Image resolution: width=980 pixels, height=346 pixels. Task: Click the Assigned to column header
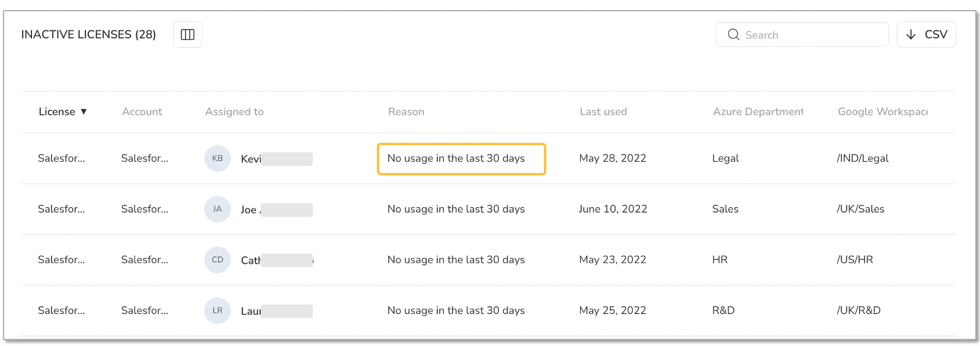235,112
